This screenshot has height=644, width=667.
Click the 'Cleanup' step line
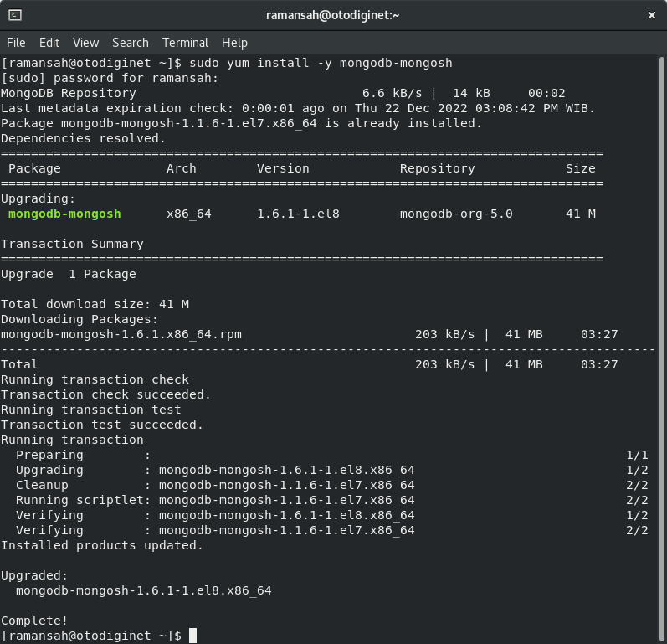331,485
